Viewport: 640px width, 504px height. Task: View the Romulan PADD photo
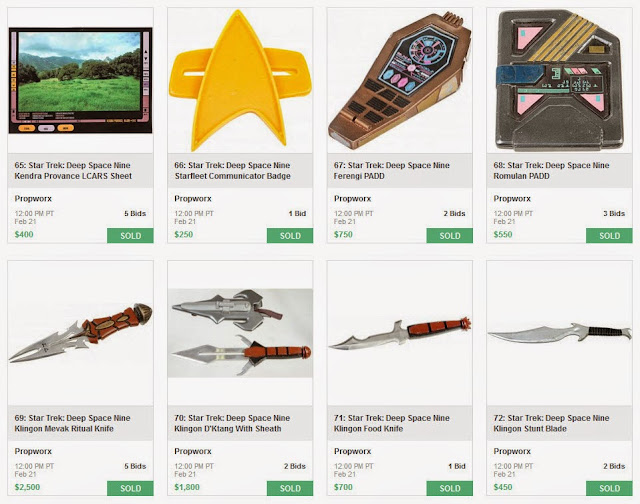pyautogui.click(x=559, y=80)
